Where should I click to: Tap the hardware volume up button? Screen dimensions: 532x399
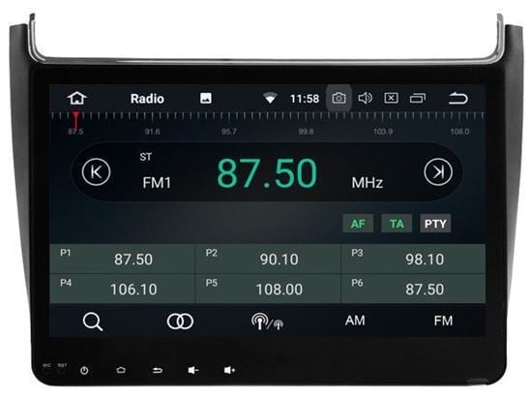point(229,370)
